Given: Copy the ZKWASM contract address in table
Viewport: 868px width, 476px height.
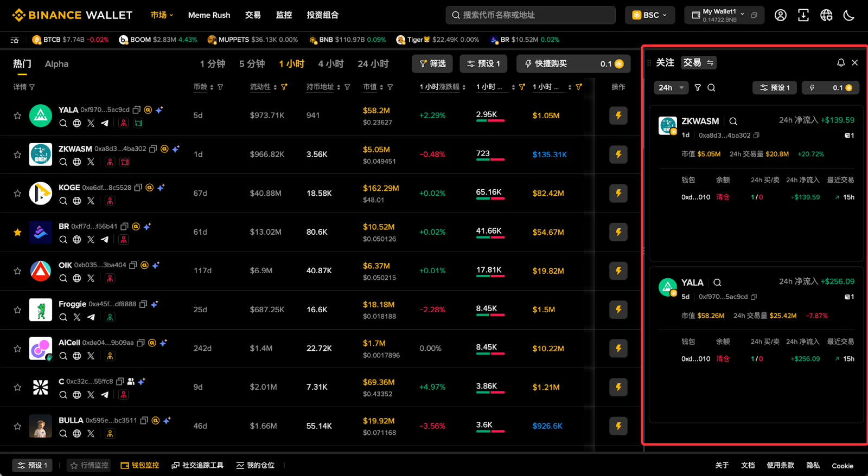Looking at the screenshot, I should [x=153, y=149].
